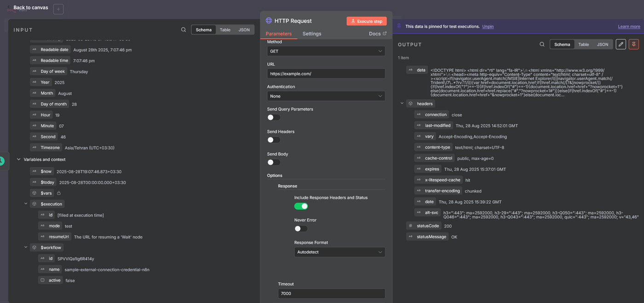Viewport: 644px width, 303px height.
Task: Toggle the Never Error switch
Action: tap(301, 229)
